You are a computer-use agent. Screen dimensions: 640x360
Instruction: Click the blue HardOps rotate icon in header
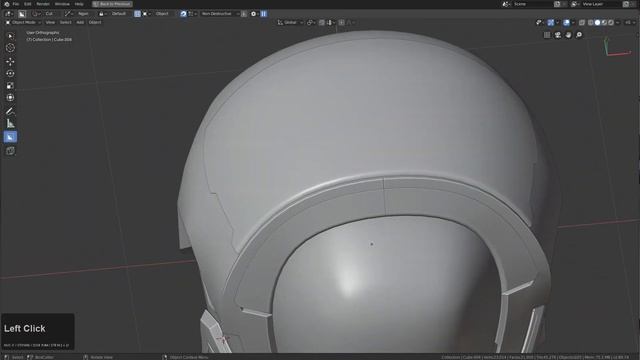tap(183, 13)
